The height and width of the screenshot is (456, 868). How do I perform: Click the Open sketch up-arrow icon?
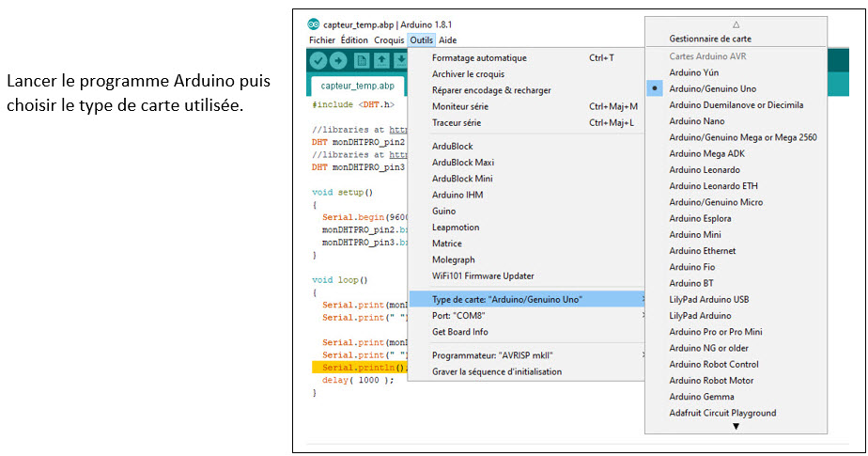pyautogui.click(x=382, y=61)
